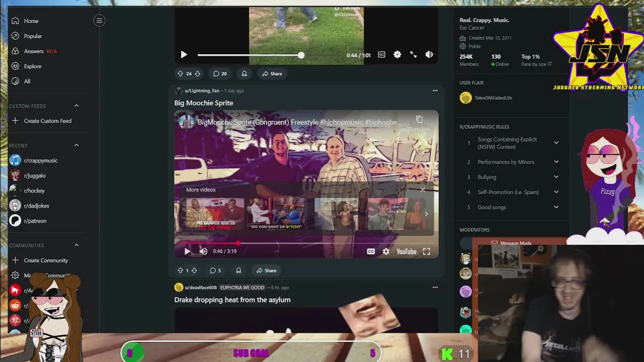
Task: Copy link of the YouTube video
Action: [x=419, y=123]
